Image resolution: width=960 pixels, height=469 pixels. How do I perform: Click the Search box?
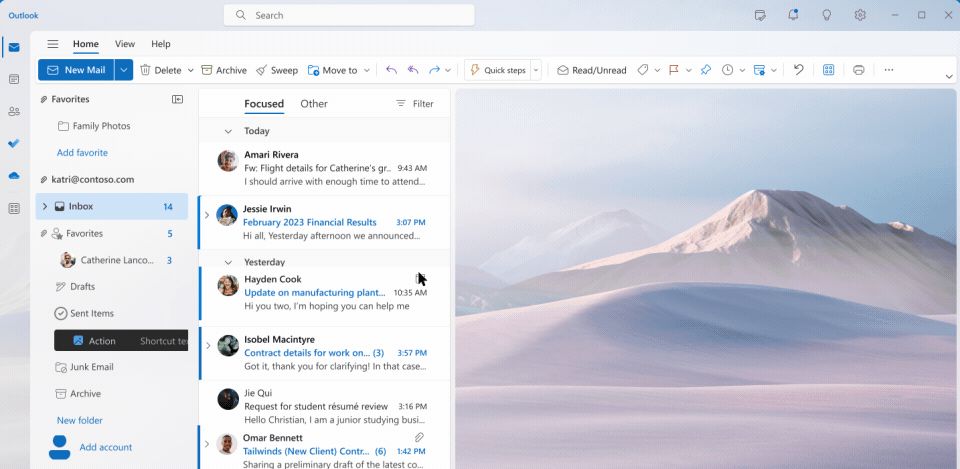click(x=349, y=15)
